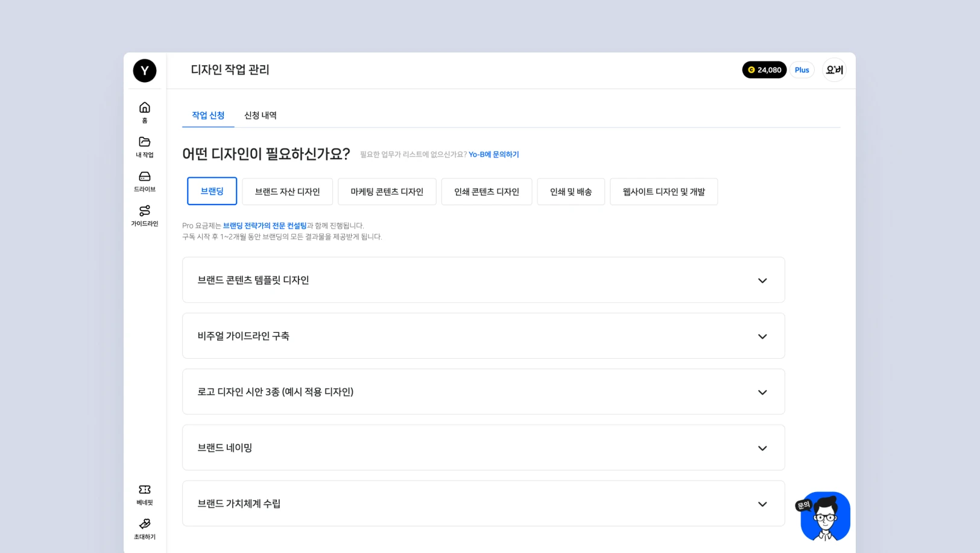Click the Yo-B에 문의하기 link
Viewport: 980px width, 553px height.
494,154
